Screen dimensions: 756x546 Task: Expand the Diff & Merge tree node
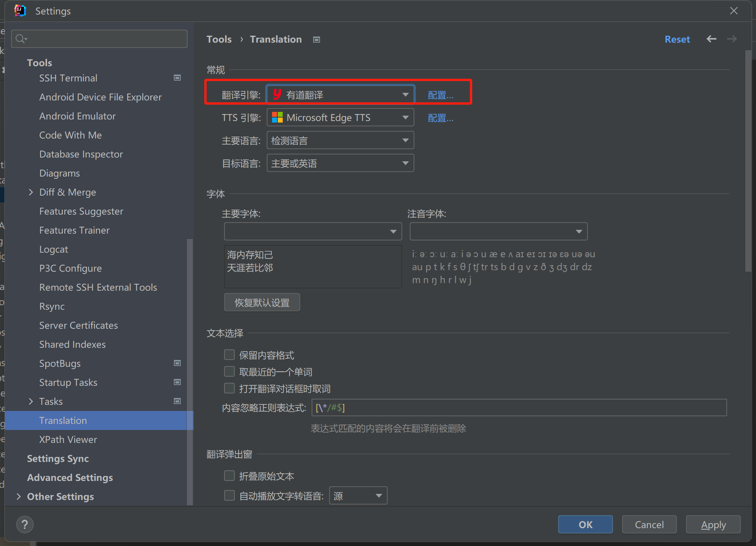pos(31,192)
